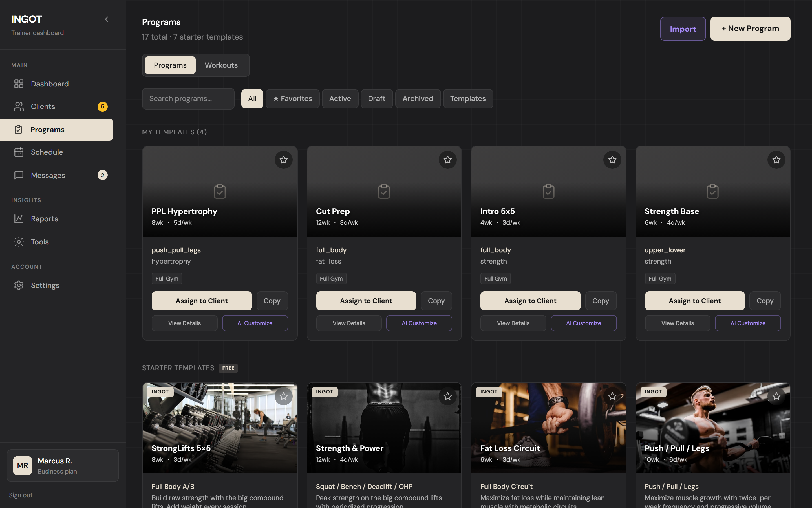Assign PPL Hypertrophy to a client
The image size is (812, 508).
click(202, 301)
